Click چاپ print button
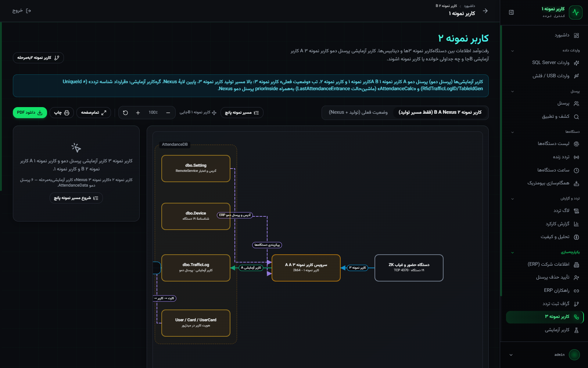 62,113
